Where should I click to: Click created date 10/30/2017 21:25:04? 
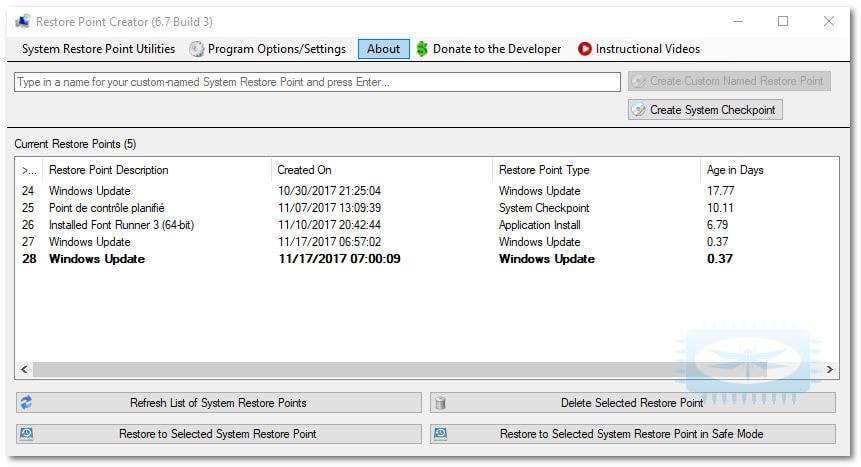pyautogui.click(x=329, y=191)
